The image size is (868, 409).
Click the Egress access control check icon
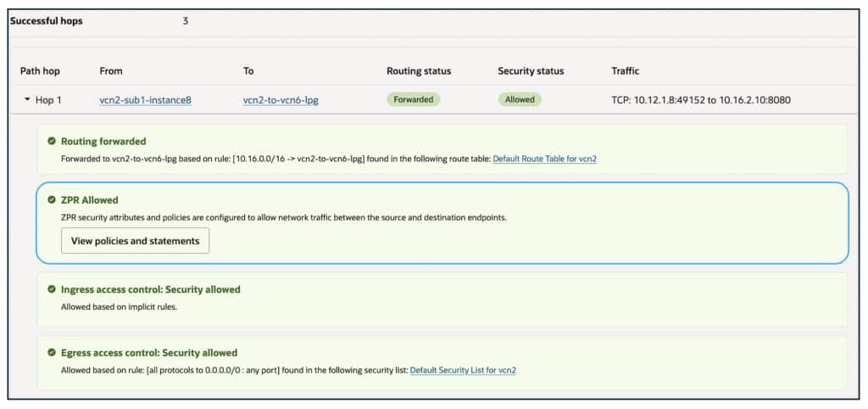(x=52, y=352)
